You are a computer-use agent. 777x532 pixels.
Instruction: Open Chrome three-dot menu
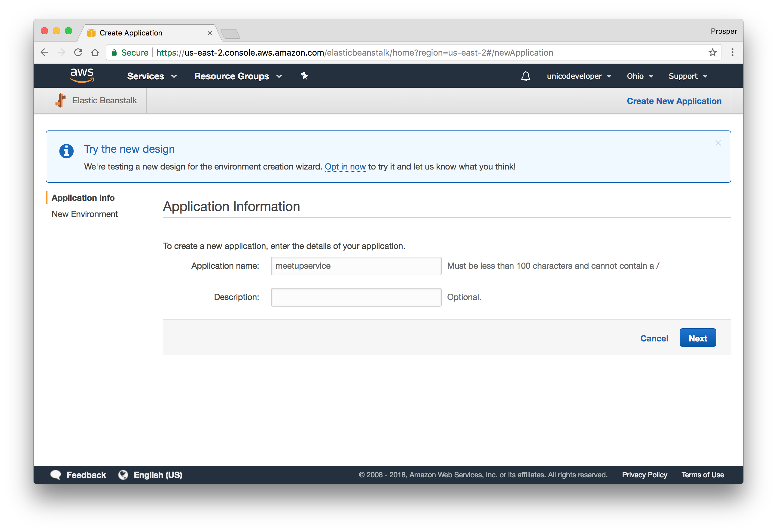coord(732,53)
